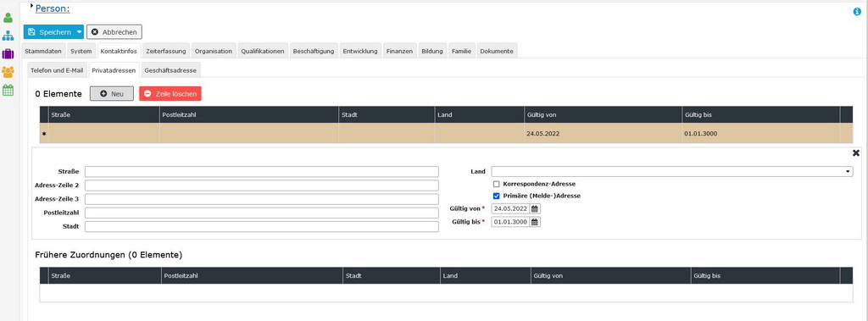Sort Frühere Zuordnungen by Stadt header
Screen dimensions: 868x321
[x=392, y=275]
